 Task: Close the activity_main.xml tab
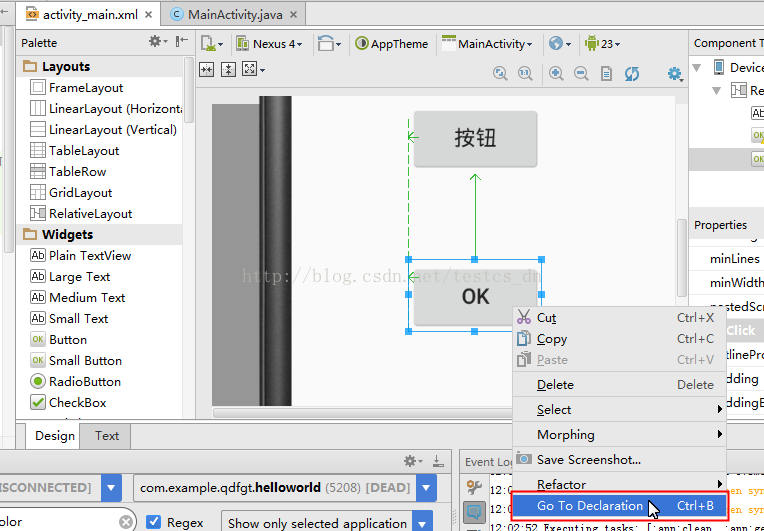[x=149, y=15]
